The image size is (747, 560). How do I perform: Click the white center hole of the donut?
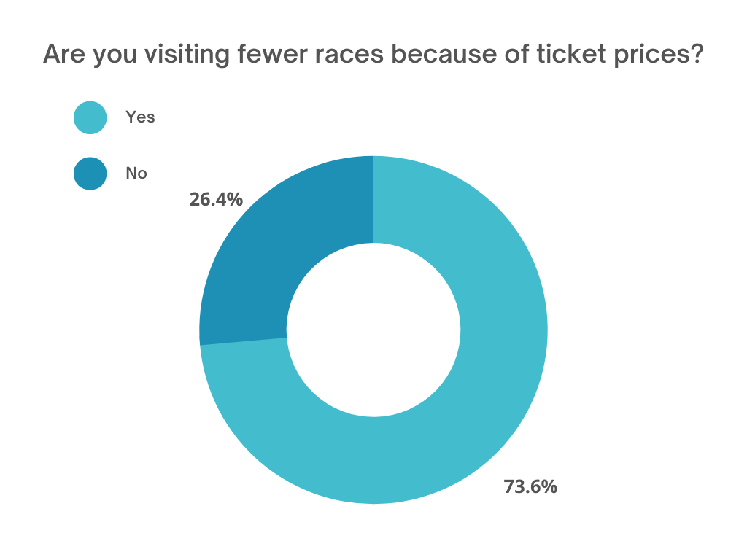(x=373, y=330)
